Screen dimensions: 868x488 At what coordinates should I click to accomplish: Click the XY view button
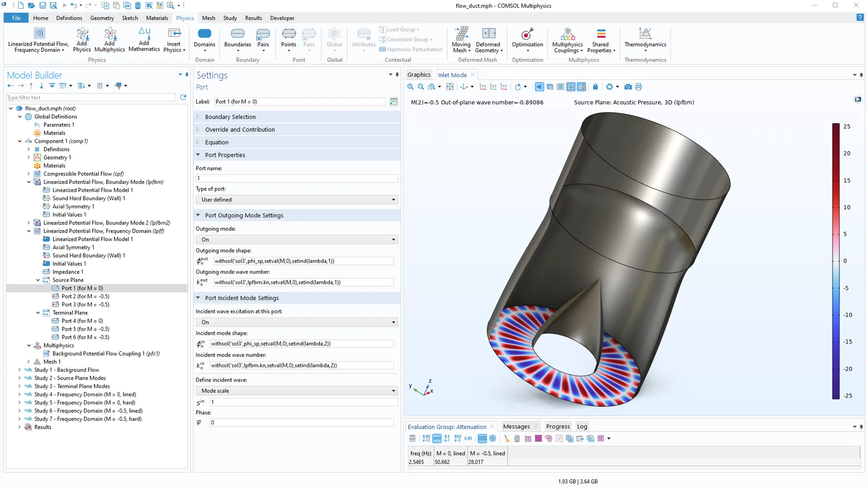tap(483, 87)
